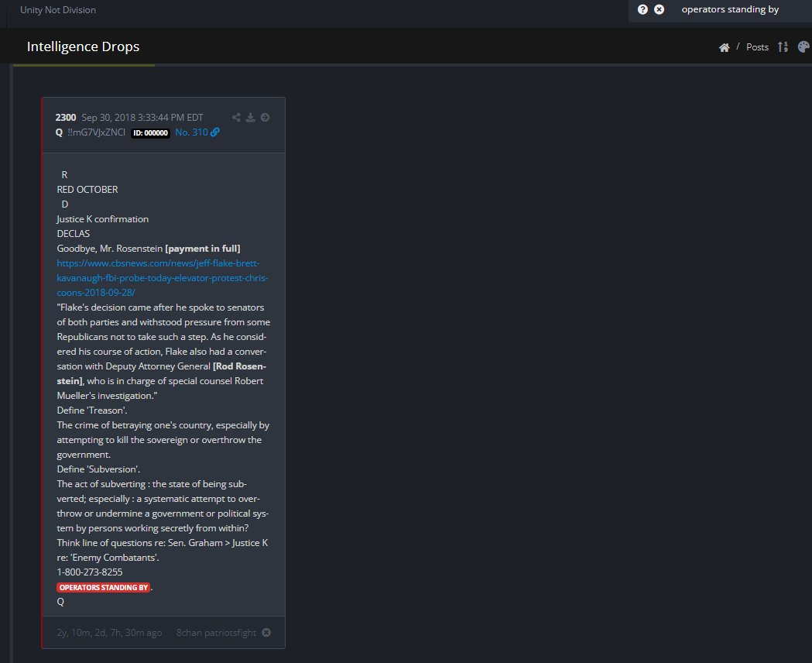This screenshot has height=663, width=812.
Task: Click the Unity Not Division header text
Action: coord(58,10)
